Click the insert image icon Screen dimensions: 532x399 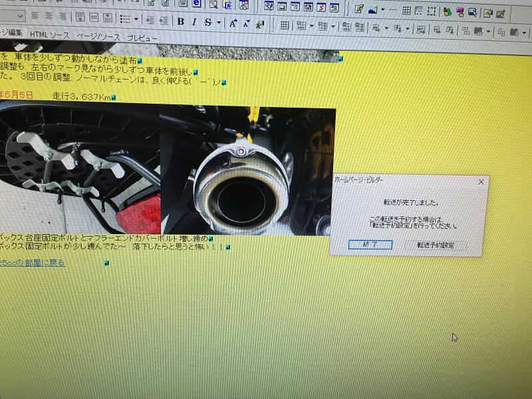373,9
